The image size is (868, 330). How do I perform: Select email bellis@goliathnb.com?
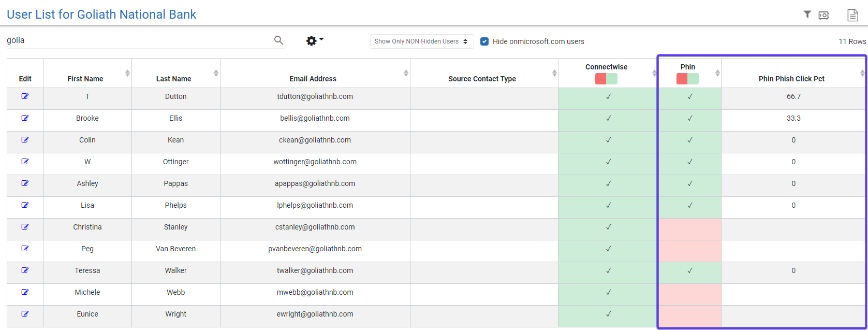[x=315, y=118]
